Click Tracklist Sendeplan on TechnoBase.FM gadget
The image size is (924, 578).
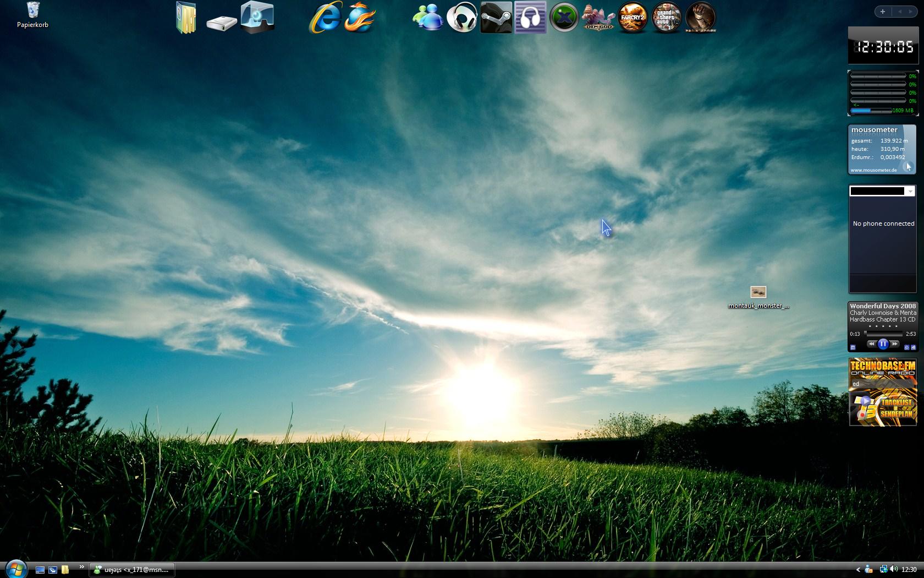click(x=895, y=408)
